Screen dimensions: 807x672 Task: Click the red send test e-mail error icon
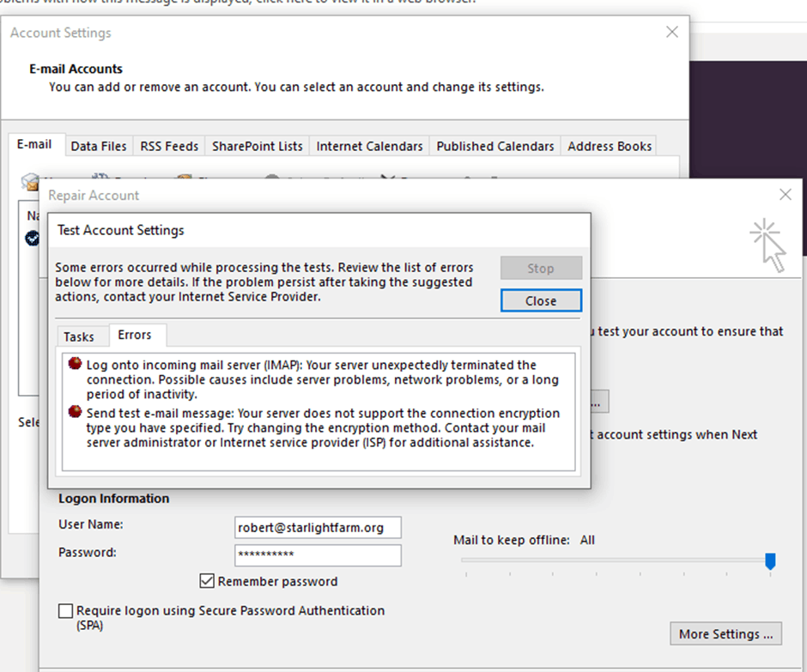[76, 412]
